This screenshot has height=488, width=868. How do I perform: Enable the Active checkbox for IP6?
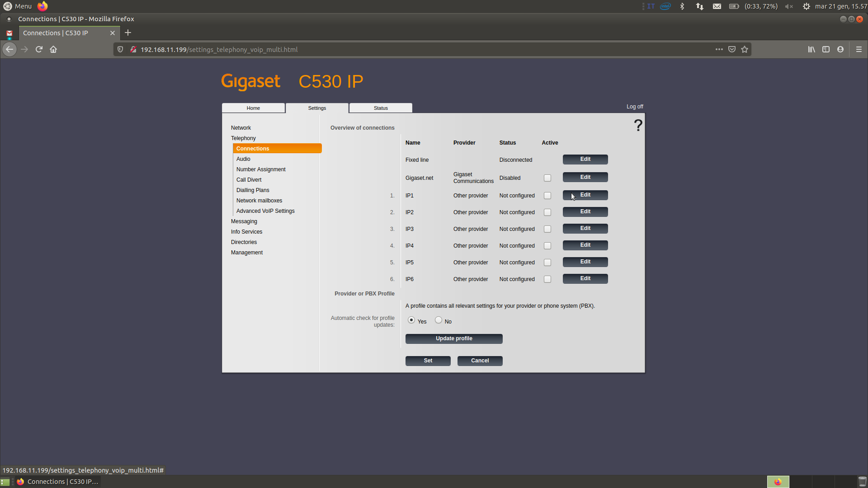pyautogui.click(x=547, y=279)
